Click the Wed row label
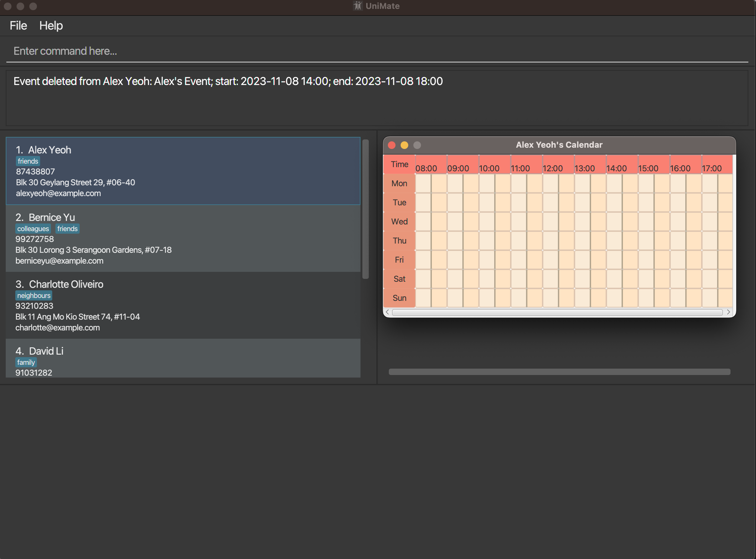Viewport: 756px width, 559px height. (399, 222)
